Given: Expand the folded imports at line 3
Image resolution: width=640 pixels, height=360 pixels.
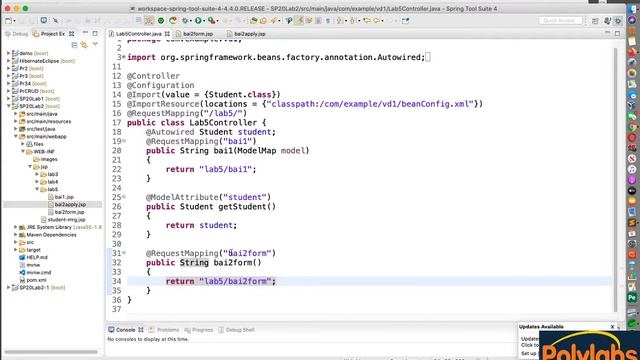Looking at the screenshot, I should 124,57.
